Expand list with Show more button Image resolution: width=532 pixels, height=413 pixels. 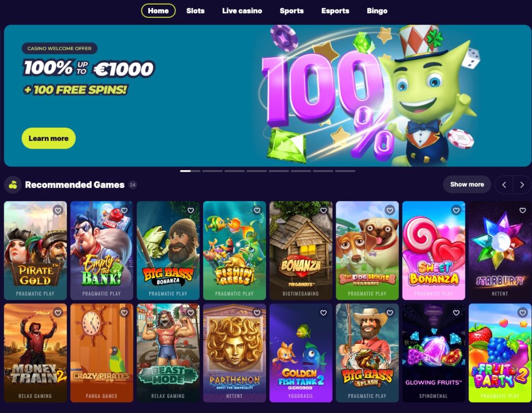(467, 185)
